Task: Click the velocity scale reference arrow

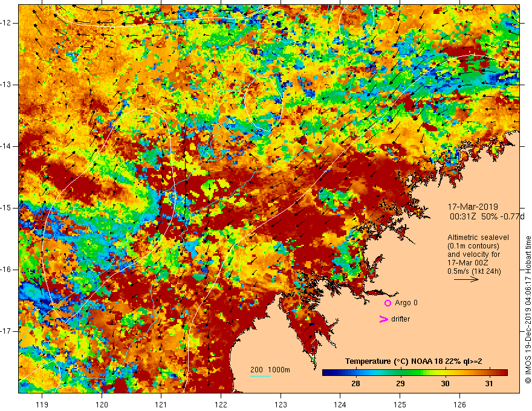Action: (466, 279)
